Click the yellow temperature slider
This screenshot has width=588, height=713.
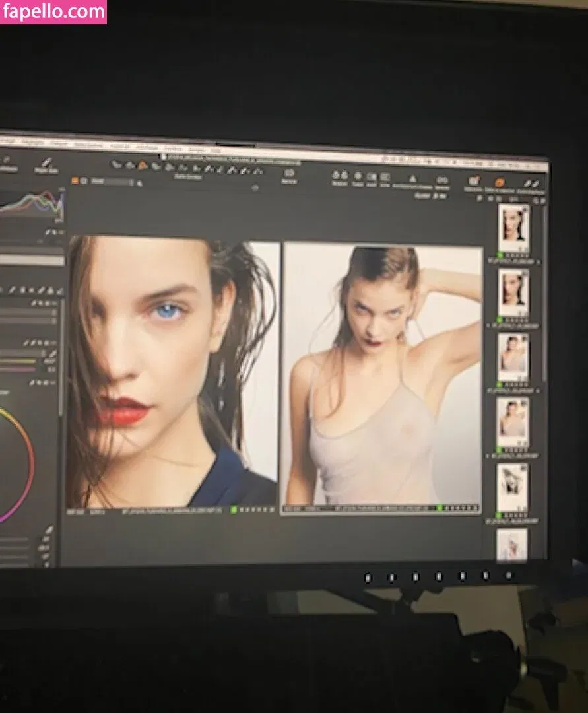tap(20, 361)
